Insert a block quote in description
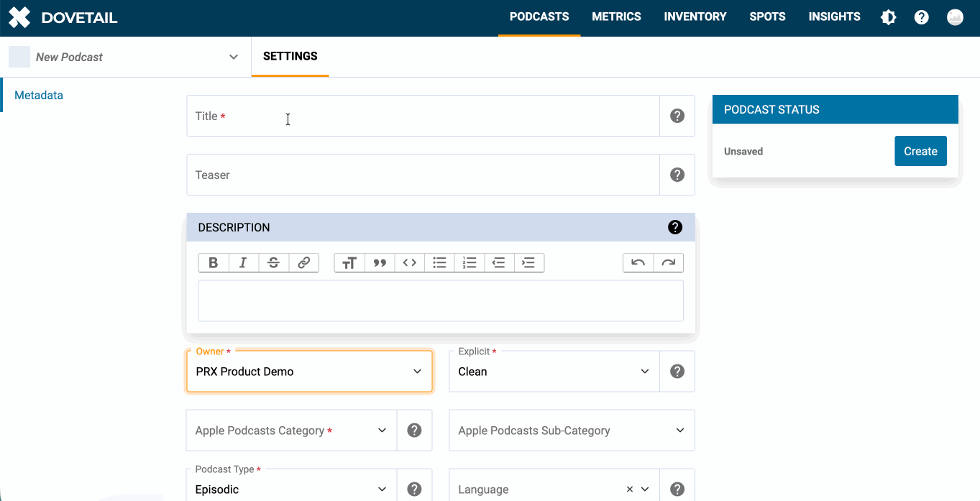Viewport: 980px width, 501px height. pos(380,263)
